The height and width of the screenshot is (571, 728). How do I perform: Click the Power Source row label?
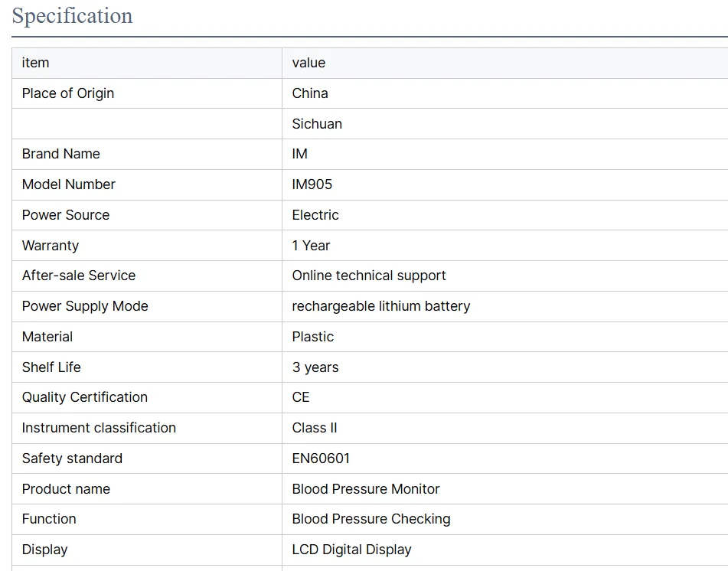coord(66,215)
